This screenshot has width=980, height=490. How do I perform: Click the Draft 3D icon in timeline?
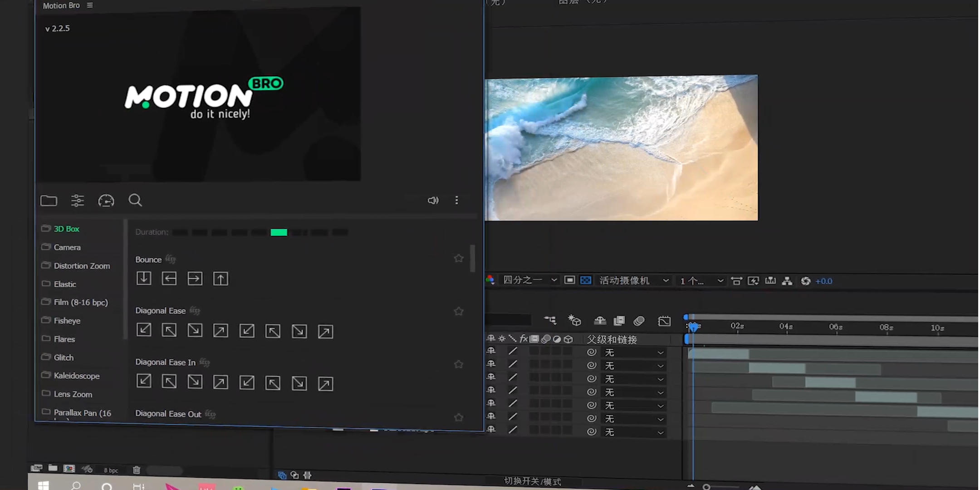pyautogui.click(x=574, y=320)
